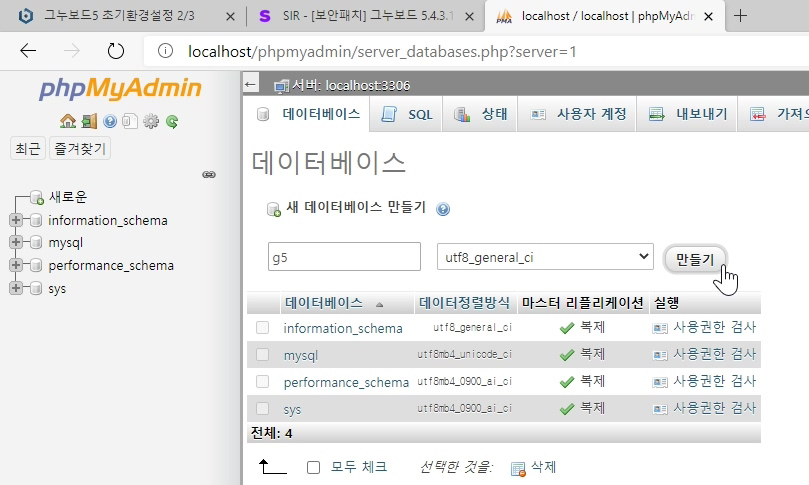Click the drop database icon beside 삭제
Screen dimensions: 809x485
coord(518,468)
